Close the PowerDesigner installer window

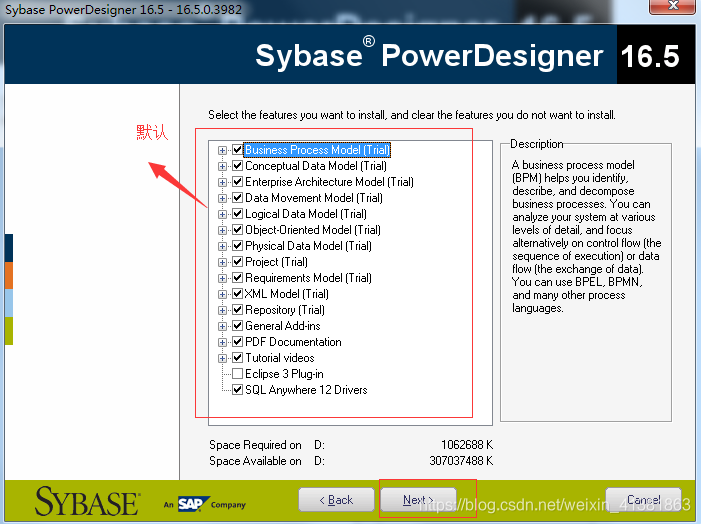click(672, 6)
